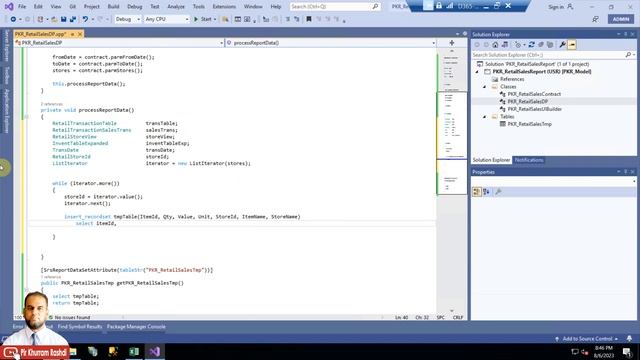Viewport: 640px width, 360px height.
Task: Click the ADMIN button
Action: (x=621, y=19)
